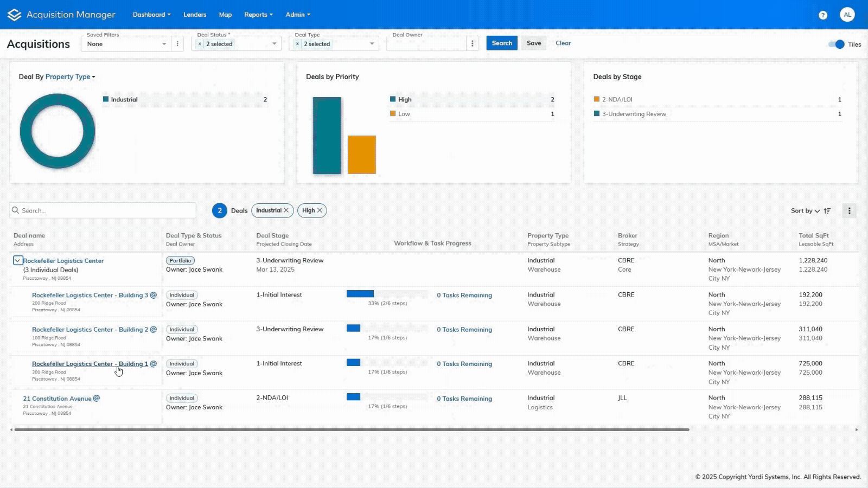The width and height of the screenshot is (868, 488).
Task: Open Rockefeller Logistics Center - Building 3
Action: (x=90, y=296)
